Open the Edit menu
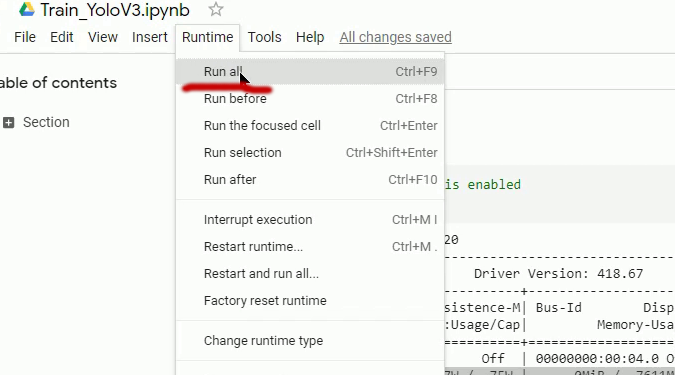Screen dimensions: 675x375 (x=62, y=37)
